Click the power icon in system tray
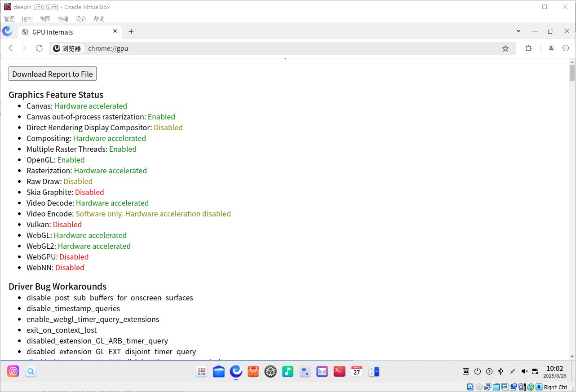Image resolution: width=576 pixels, height=392 pixels. (478, 371)
